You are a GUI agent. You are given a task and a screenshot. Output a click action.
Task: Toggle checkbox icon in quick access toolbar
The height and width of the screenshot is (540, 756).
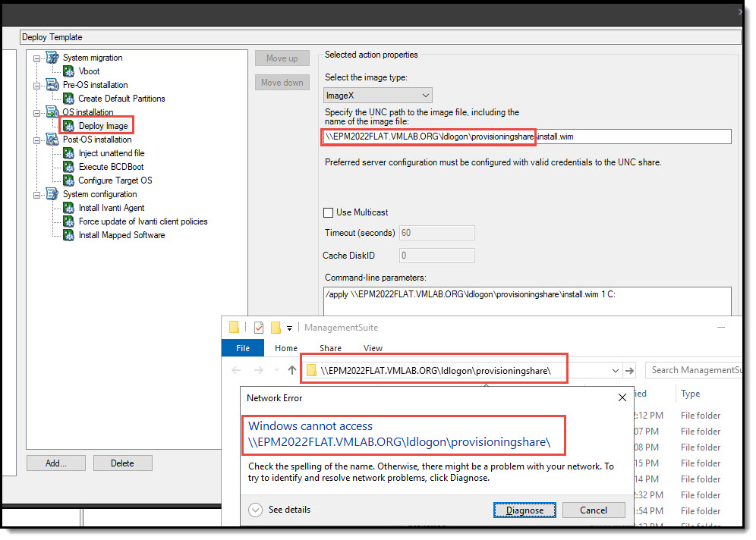259,327
